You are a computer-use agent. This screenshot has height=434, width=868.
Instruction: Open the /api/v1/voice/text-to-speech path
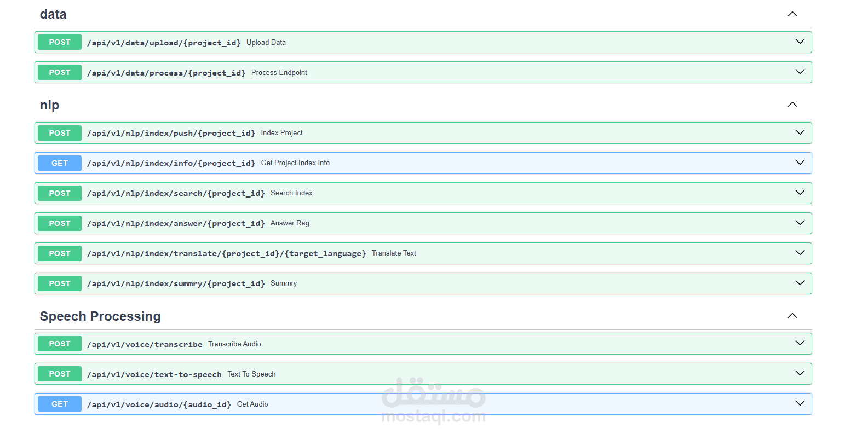[154, 374]
